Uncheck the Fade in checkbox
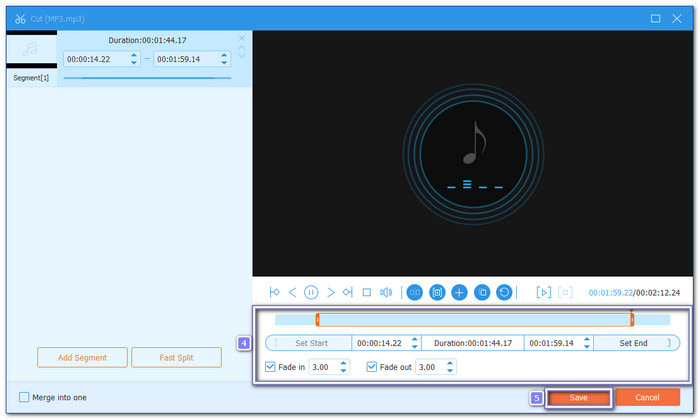Screen dimensions: 700x420 271,367
